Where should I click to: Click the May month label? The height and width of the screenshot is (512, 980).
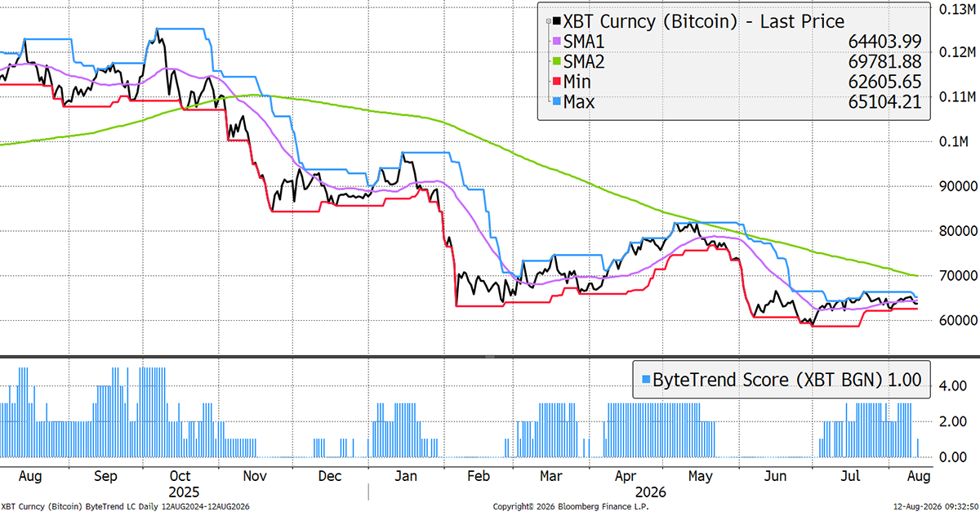pyautogui.click(x=700, y=475)
